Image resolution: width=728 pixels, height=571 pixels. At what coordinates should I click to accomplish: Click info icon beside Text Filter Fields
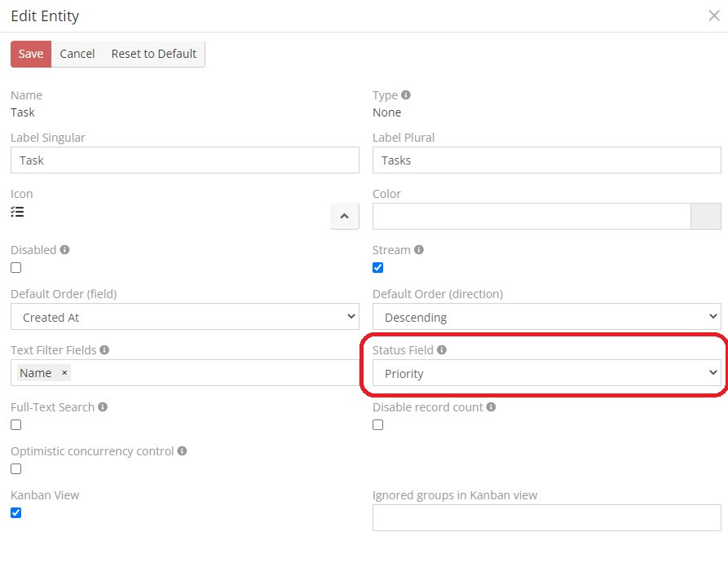pyautogui.click(x=104, y=350)
